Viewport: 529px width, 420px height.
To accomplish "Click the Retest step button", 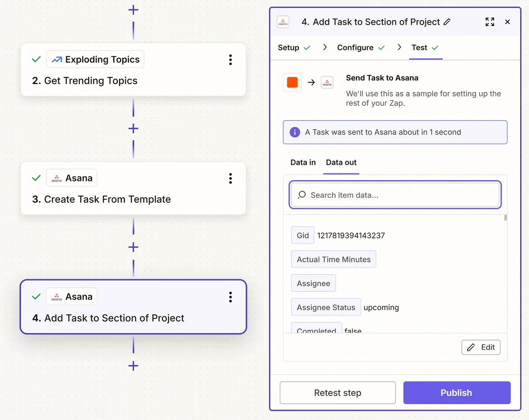I will click(x=338, y=393).
